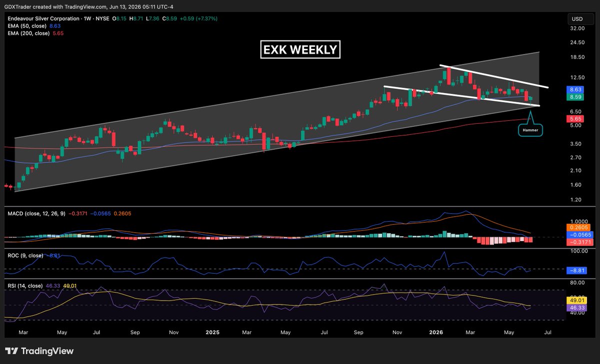Click the 3.50 price scale label
The height and width of the screenshot is (364, 600).
pos(576,144)
